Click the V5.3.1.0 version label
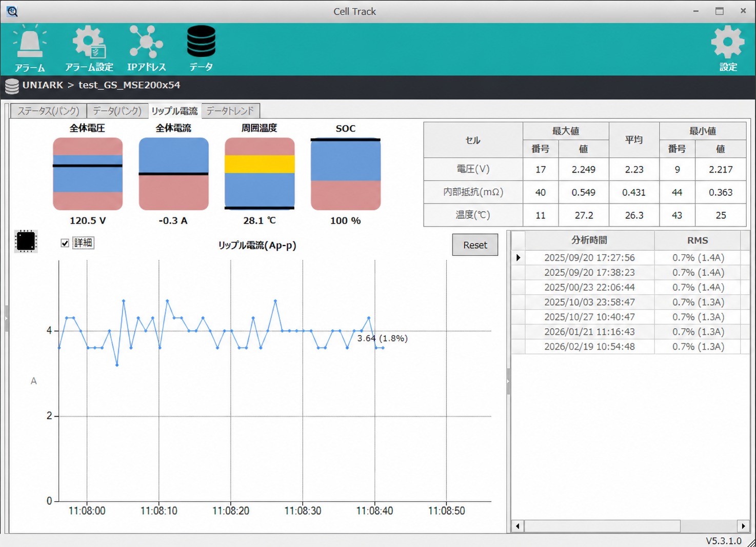The height and width of the screenshot is (547, 756). (724, 541)
